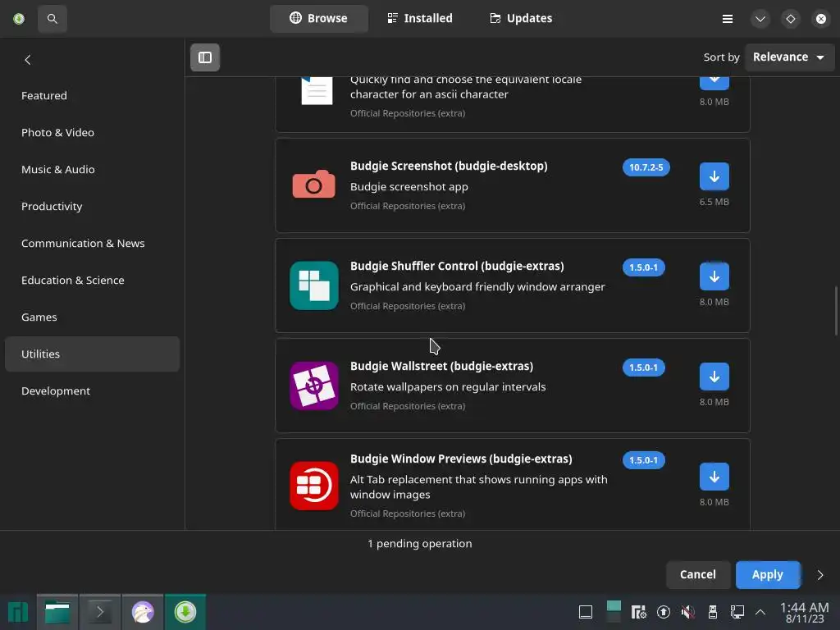
Task: Click 'Rotate wallpapers on regular intervals' description
Action: click(448, 387)
